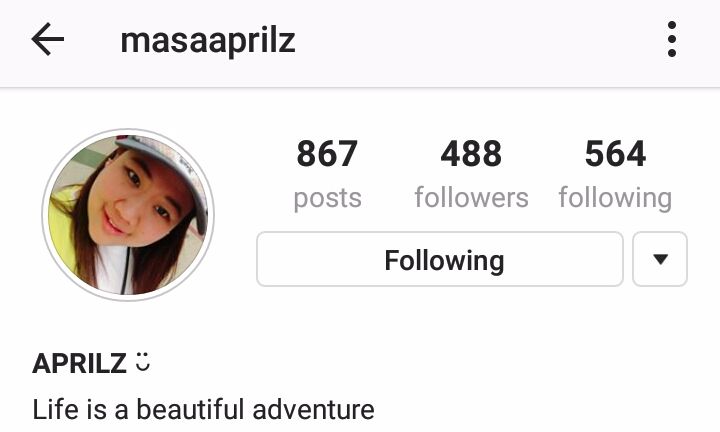The image size is (720, 432).
Task: Tap the white area left of the Following button
Action: (235, 259)
